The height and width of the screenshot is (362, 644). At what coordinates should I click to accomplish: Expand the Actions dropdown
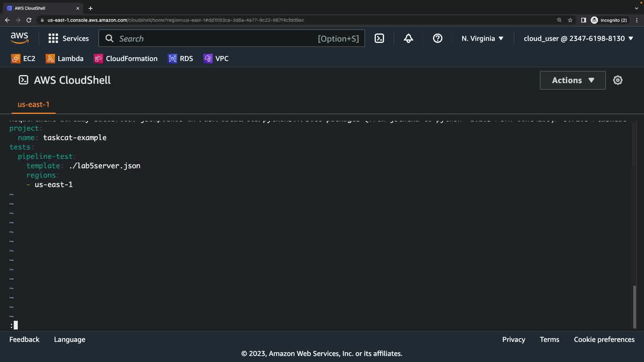tap(573, 80)
